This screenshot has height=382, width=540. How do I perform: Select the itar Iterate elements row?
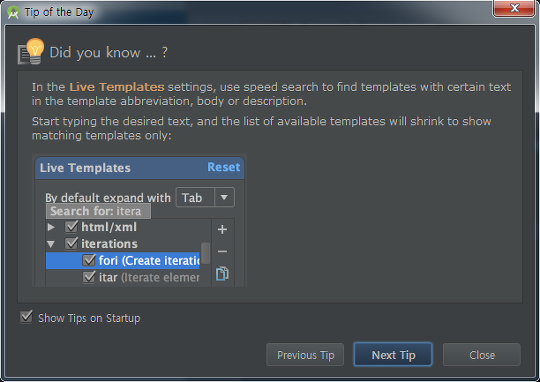click(x=123, y=277)
